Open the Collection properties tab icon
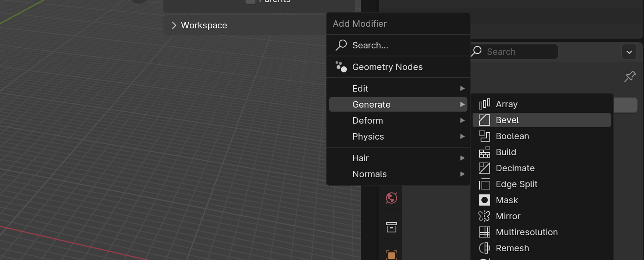This screenshot has width=644, height=260. [392, 227]
